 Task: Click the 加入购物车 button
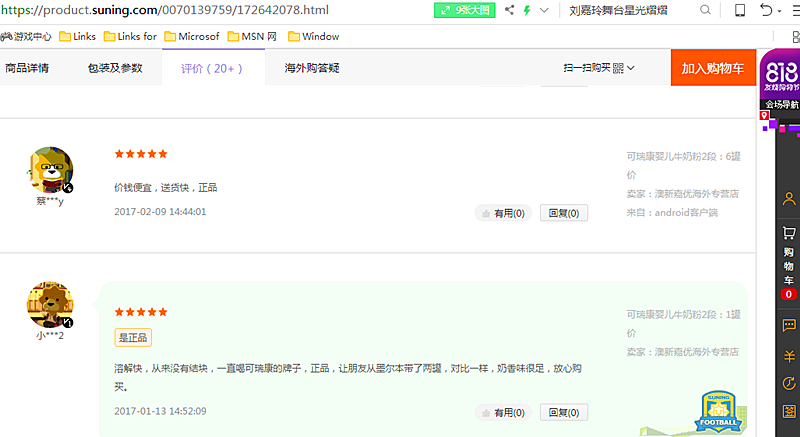pyautogui.click(x=713, y=68)
